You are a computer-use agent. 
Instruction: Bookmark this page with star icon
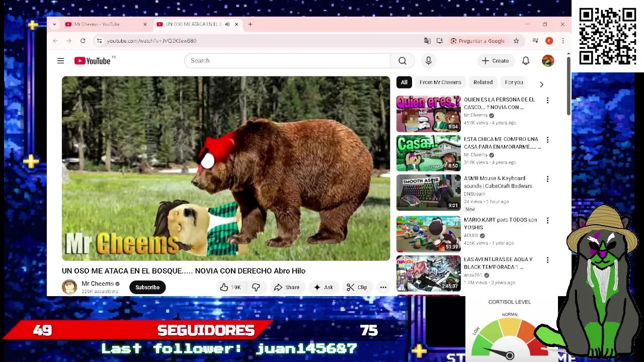coord(516,41)
